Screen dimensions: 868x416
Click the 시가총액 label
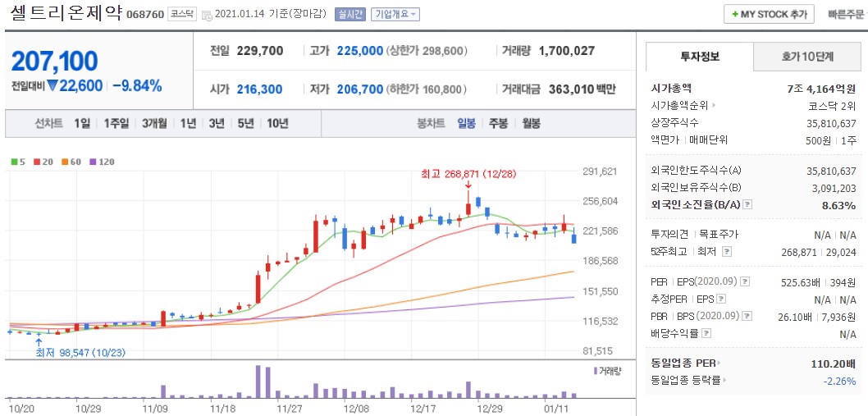[671, 88]
